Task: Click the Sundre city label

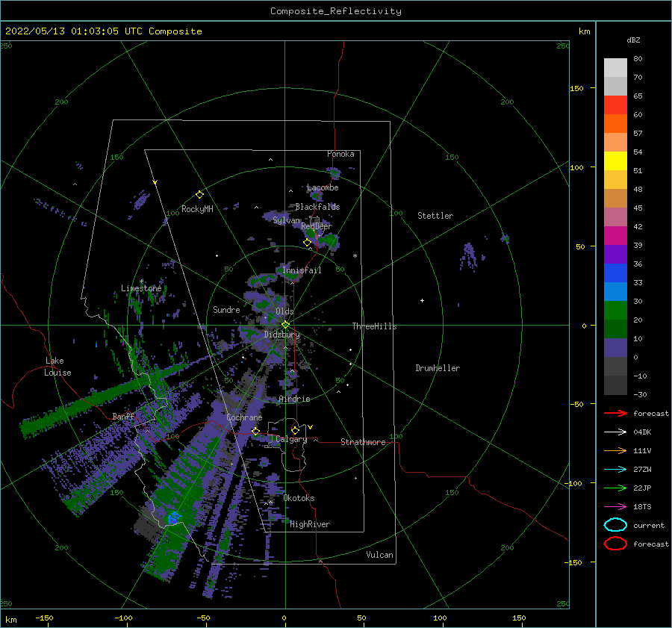Action: click(226, 309)
